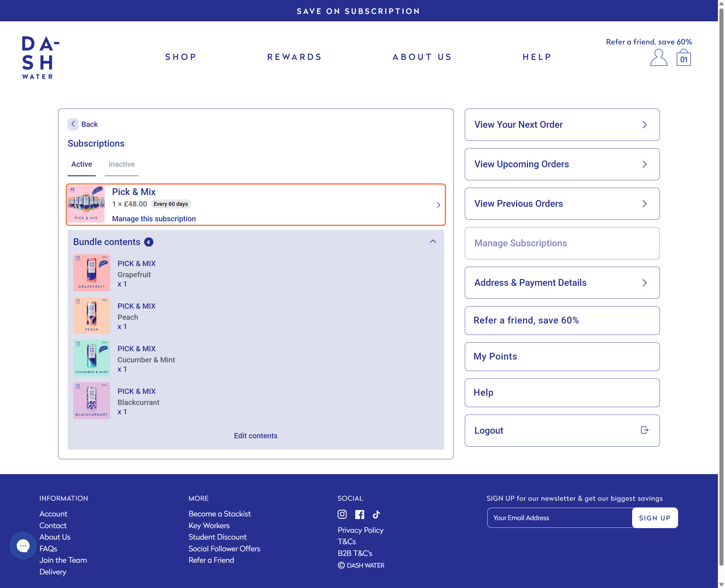The height and width of the screenshot is (588, 725).
Task: Open the Help sidebar button
Action: [562, 393]
